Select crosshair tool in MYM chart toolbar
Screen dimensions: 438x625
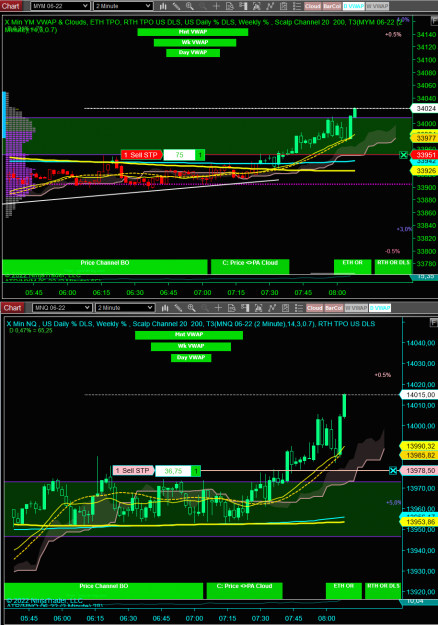pyautogui.click(x=216, y=6)
